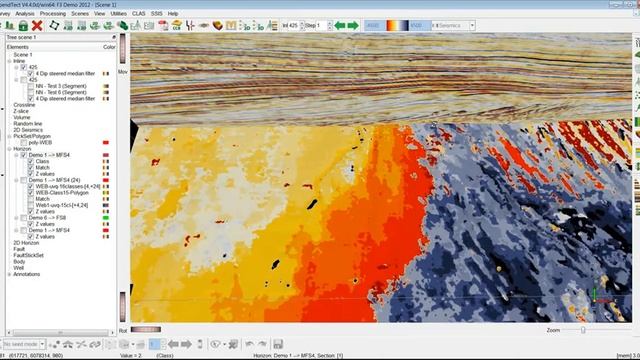Image resolution: width=640 pixels, height=360 pixels.
Task: Click the grey right arrow in bottom toolbar
Action: (x=186, y=344)
